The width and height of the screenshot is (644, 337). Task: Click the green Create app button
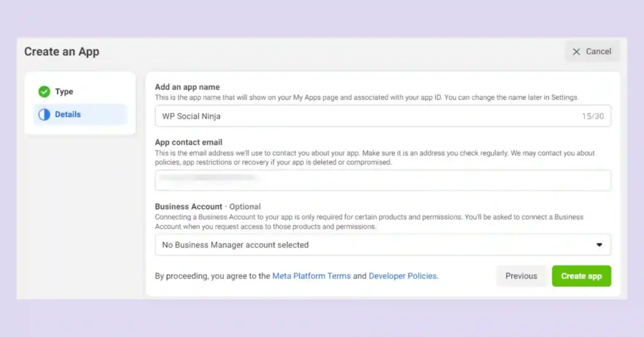[x=581, y=276]
